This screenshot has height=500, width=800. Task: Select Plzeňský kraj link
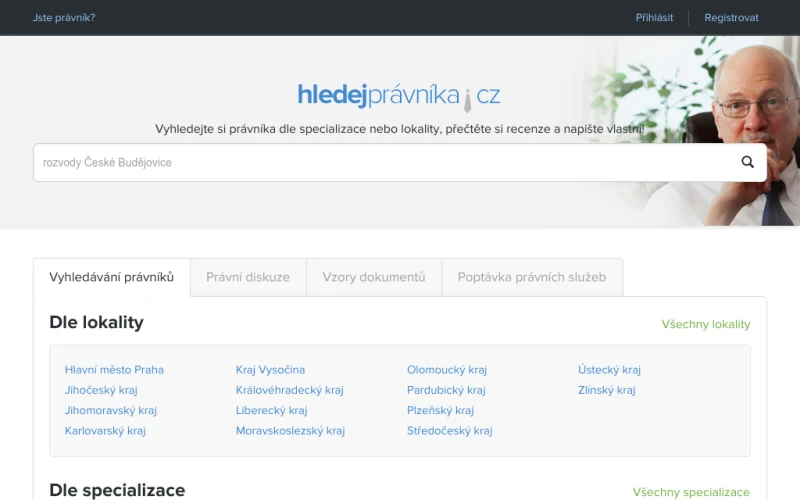tap(440, 411)
